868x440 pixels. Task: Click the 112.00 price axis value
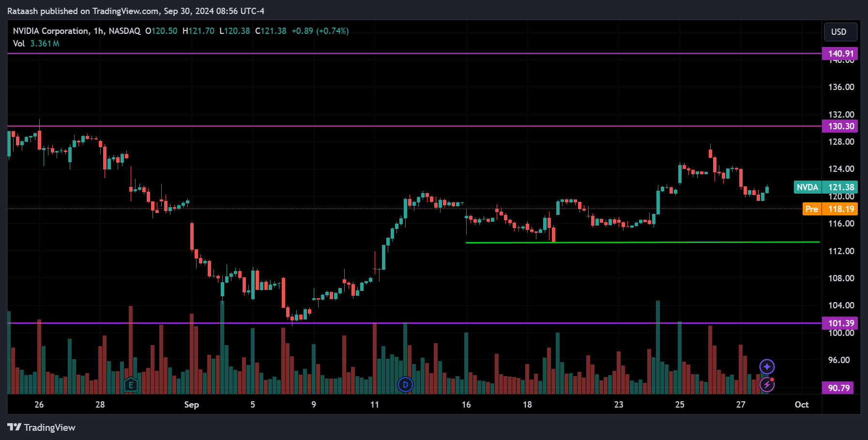tap(841, 251)
